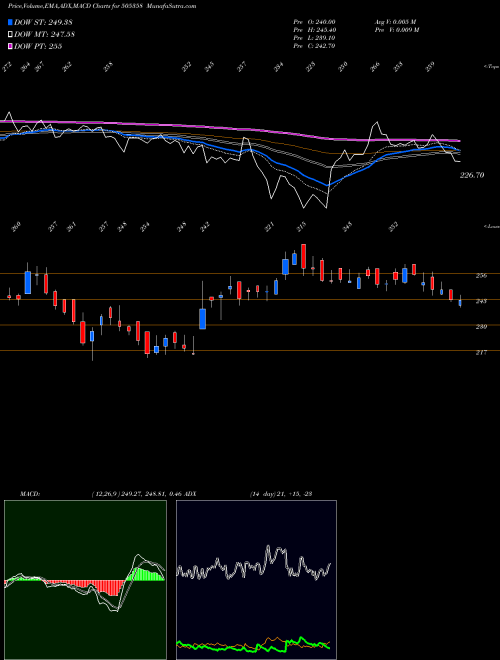Click the '<Lows' label beside the candlestick chart
The height and width of the screenshot is (660, 500).
491,226
